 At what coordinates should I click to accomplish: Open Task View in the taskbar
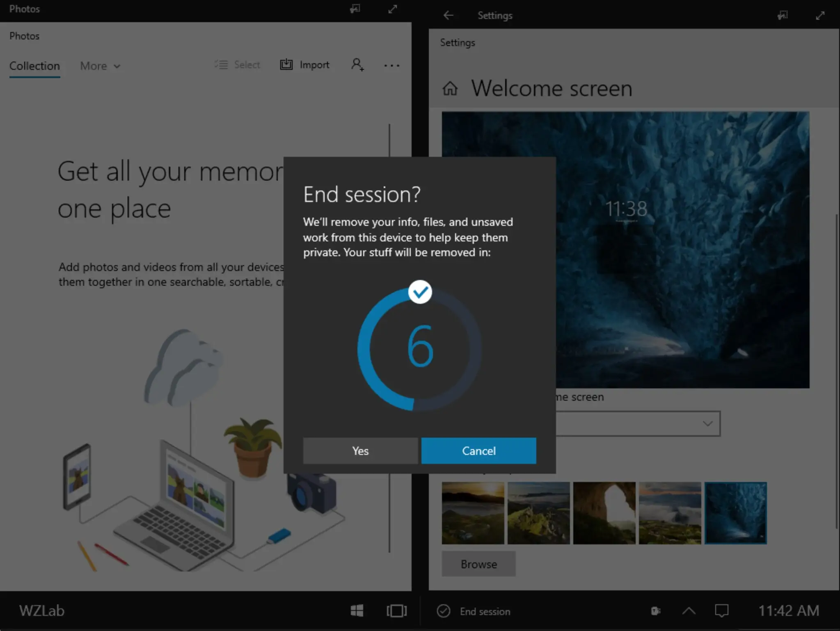[x=396, y=611]
